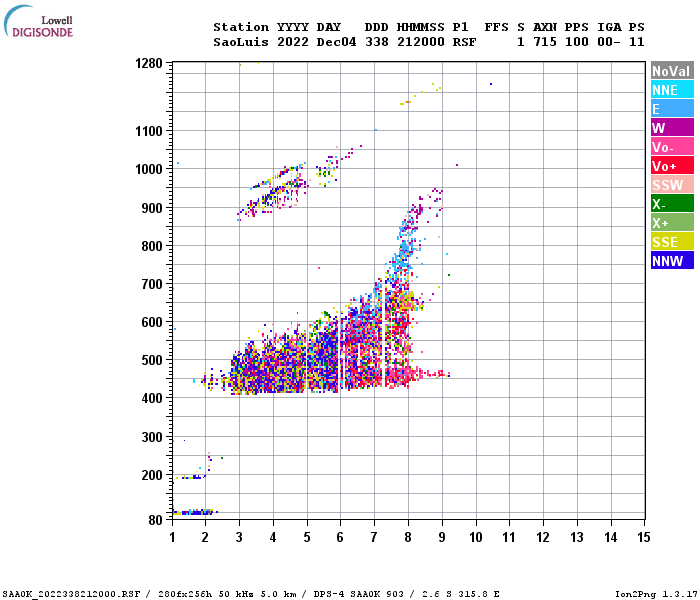Click the time value 212000
This screenshot has height=600, width=700.
click(421, 42)
